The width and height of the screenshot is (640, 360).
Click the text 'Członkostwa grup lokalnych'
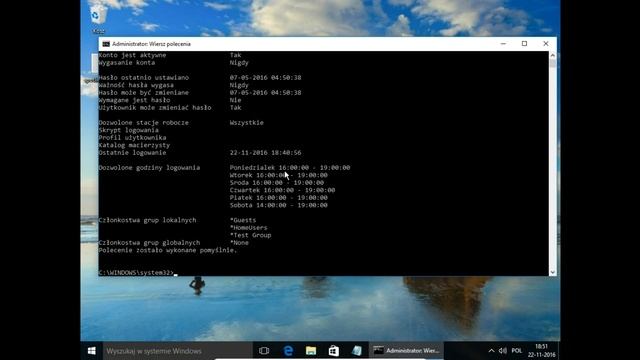click(x=147, y=220)
